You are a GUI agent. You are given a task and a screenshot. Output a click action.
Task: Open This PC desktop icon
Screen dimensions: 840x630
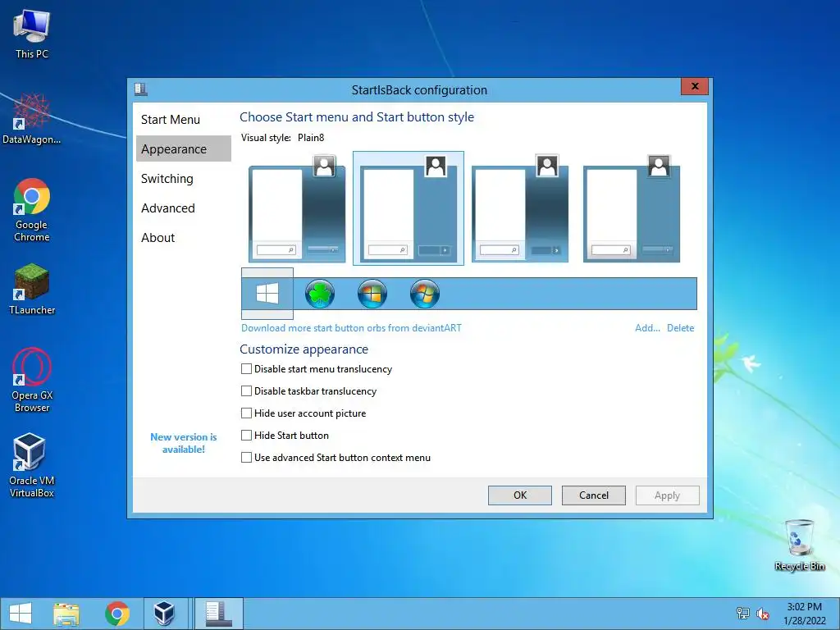pos(32,34)
